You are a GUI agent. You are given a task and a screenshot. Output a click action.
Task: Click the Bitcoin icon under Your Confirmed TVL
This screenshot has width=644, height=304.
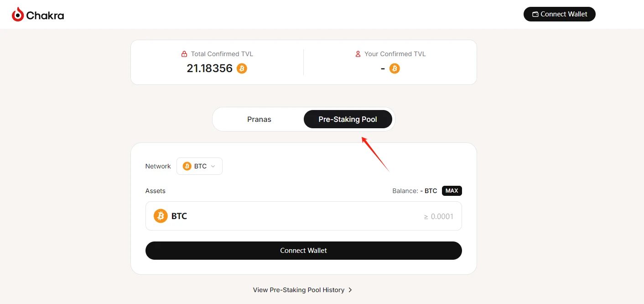coord(395,68)
